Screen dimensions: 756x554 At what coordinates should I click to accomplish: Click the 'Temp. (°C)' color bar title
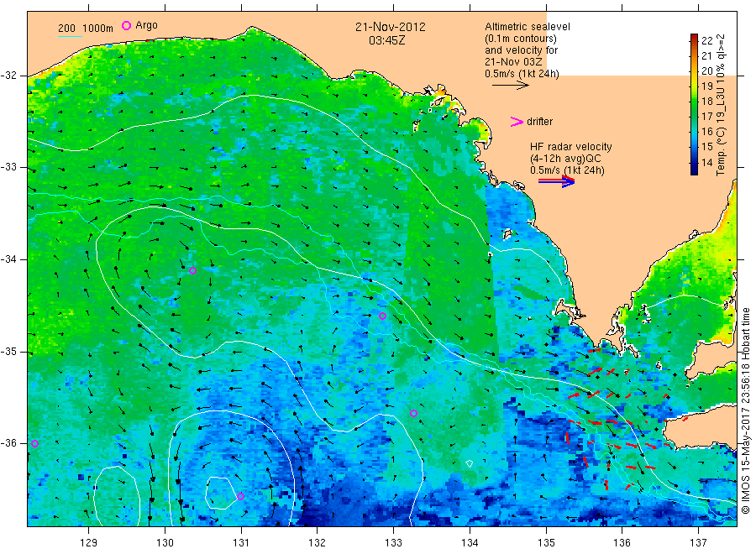coord(721,151)
